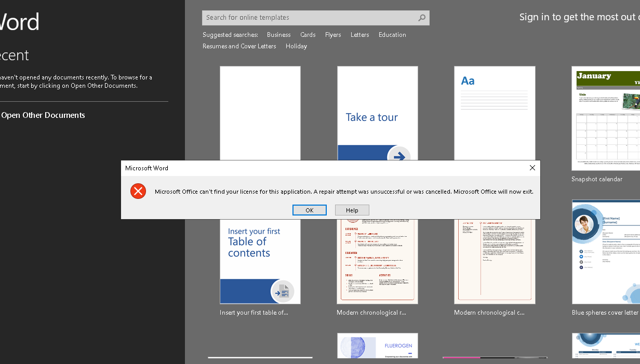
Task: Click the Snapshot calendar label
Action: pos(597,179)
